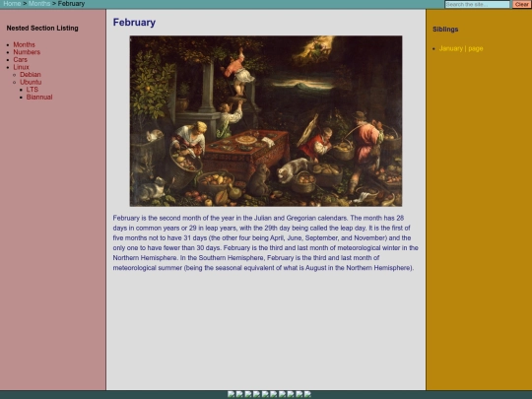532x399 pixels.
Task: Open the Numbers section link
Action: pos(27,52)
